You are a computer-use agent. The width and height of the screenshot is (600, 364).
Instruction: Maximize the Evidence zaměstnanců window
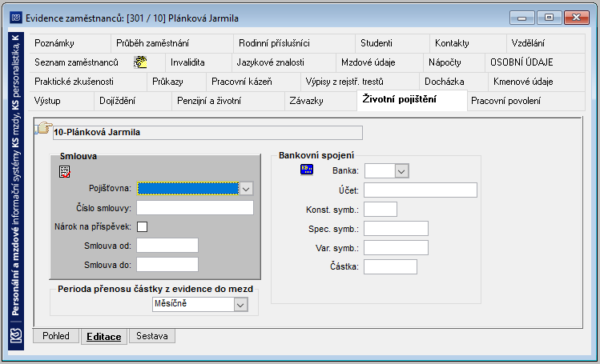point(549,18)
